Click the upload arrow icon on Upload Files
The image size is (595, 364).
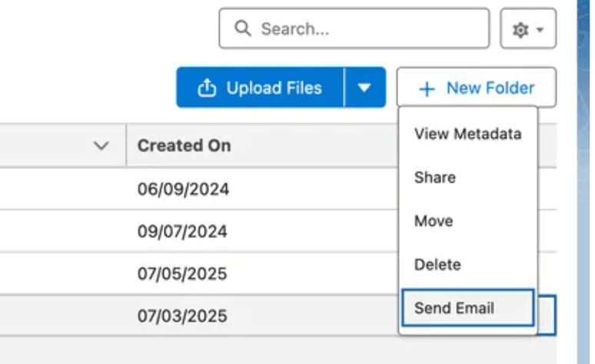pos(207,88)
